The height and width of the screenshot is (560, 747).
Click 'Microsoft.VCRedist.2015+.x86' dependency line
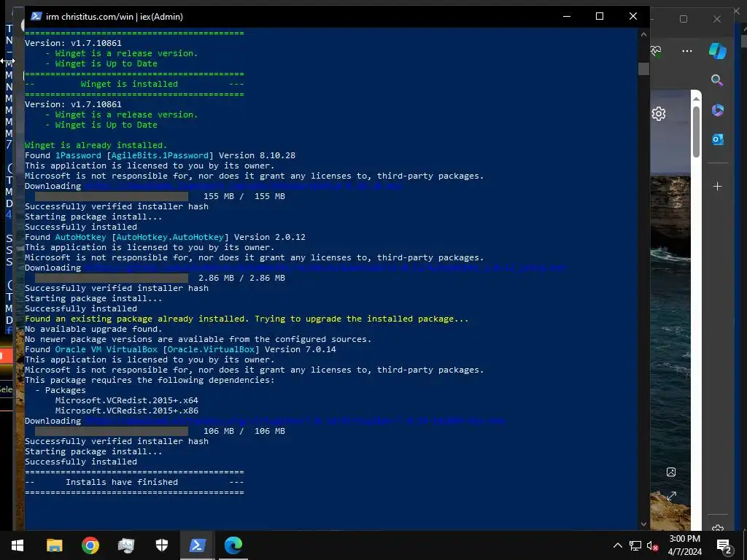click(127, 411)
